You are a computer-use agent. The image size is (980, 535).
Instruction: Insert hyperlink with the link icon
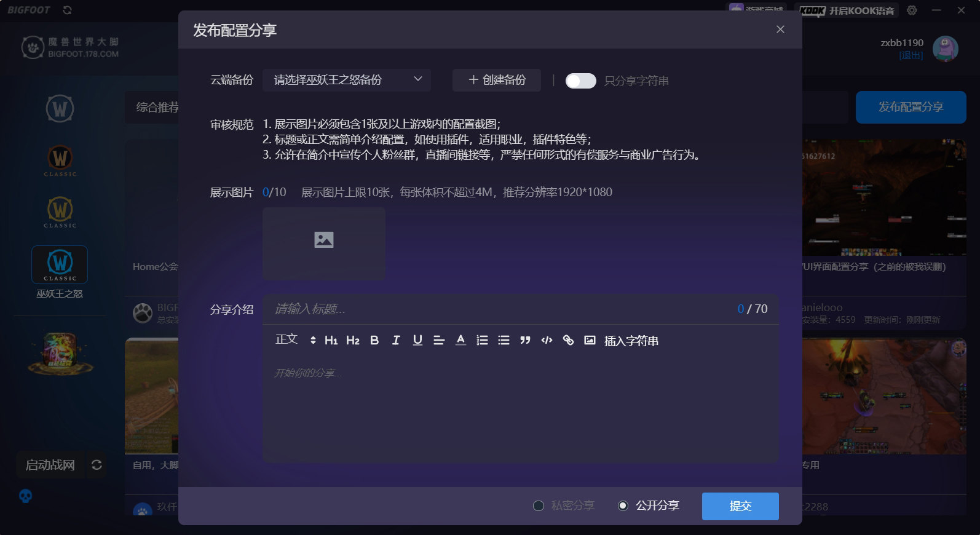[568, 340]
